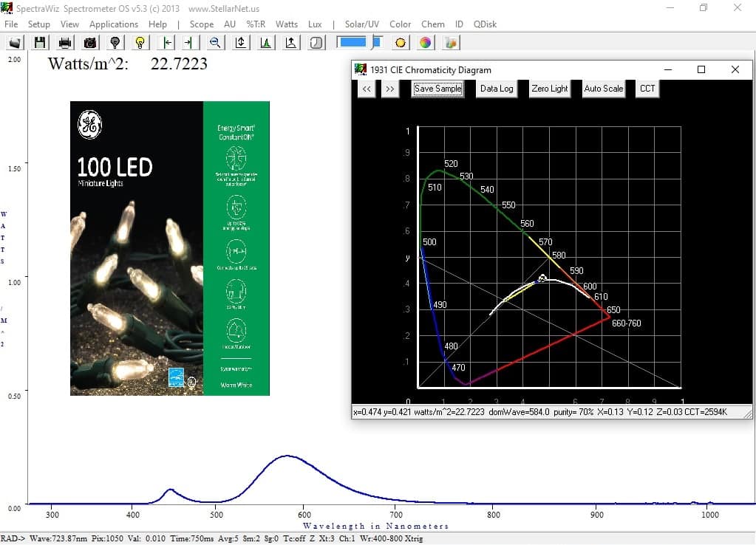Click the open file folder icon
This screenshot has width=756, height=545.
pyautogui.click(x=15, y=42)
